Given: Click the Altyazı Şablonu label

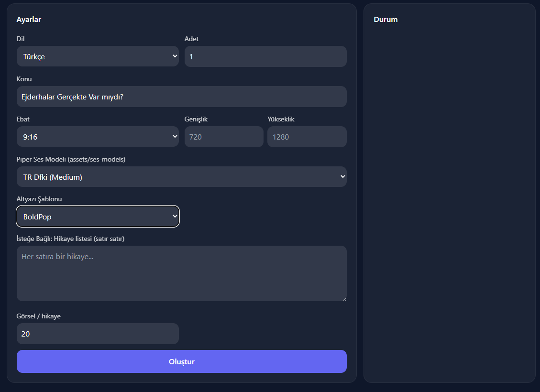Looking at the screenshot, I should click(x=39, y=199).
